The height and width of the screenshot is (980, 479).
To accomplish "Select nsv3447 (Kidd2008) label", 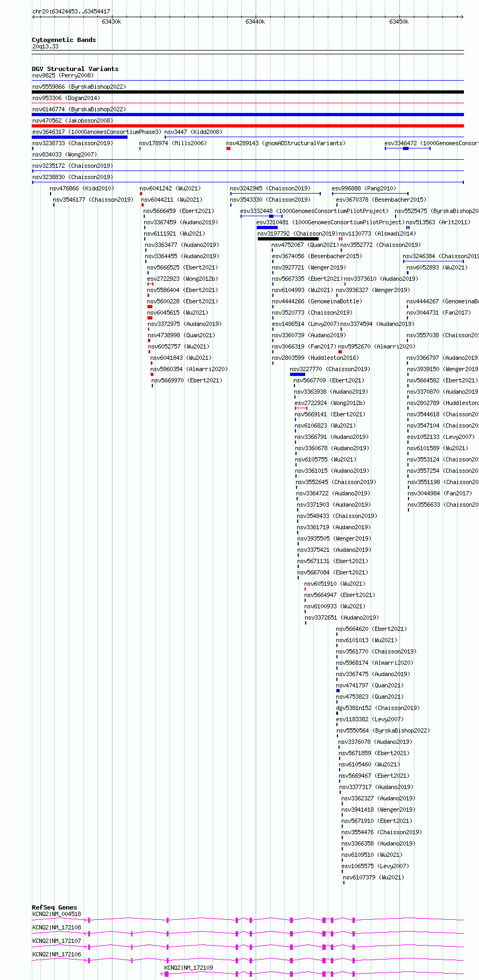I will click(x=193, y=132).
